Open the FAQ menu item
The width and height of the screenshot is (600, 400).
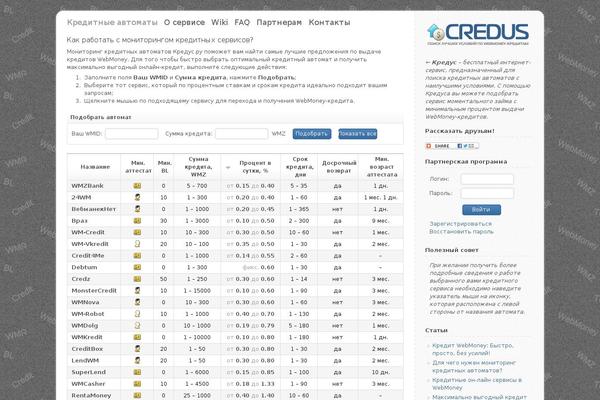click(x=242, y=23)
